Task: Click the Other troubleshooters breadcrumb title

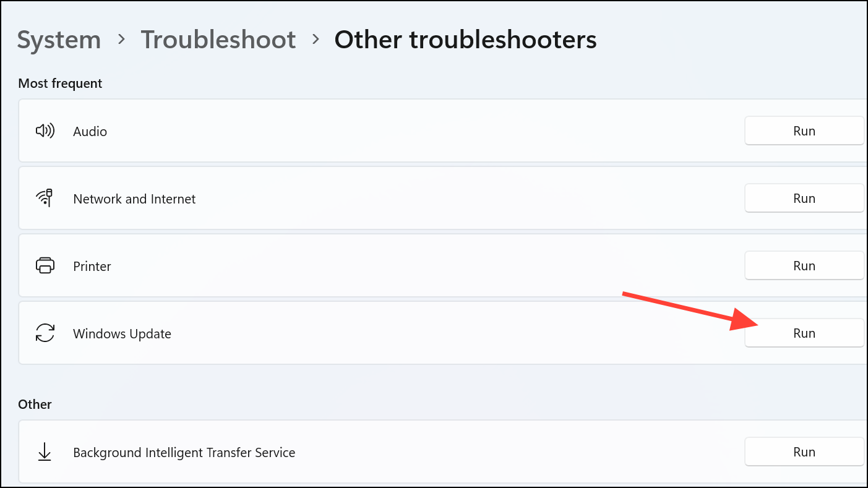Action: coord(465,40)
